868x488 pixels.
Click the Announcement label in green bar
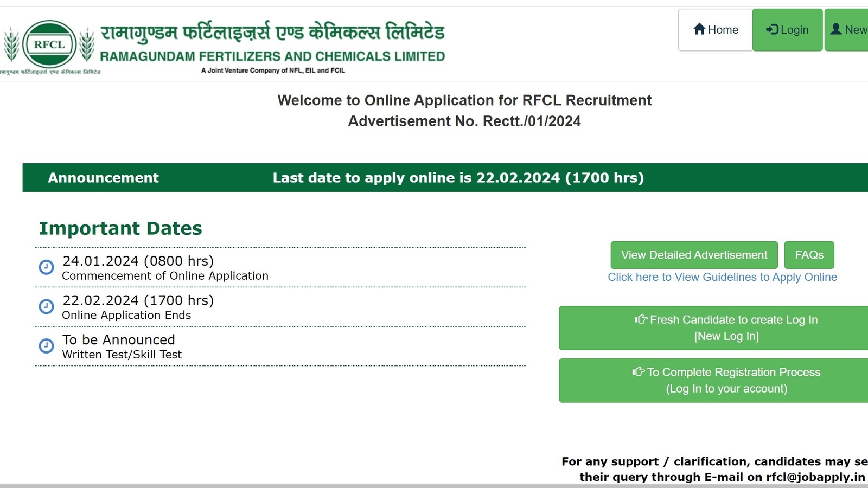(103, 178)
